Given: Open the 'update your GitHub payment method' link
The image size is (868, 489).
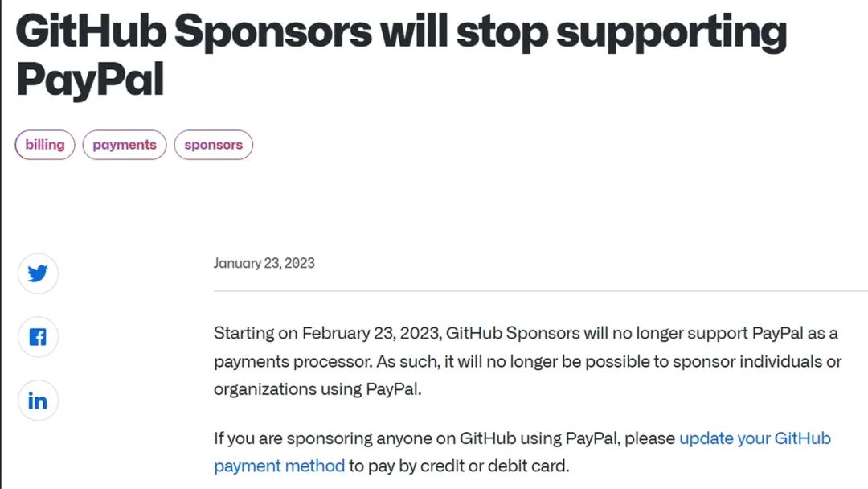Looking at the screenshot, I should (x=754, y=438).
